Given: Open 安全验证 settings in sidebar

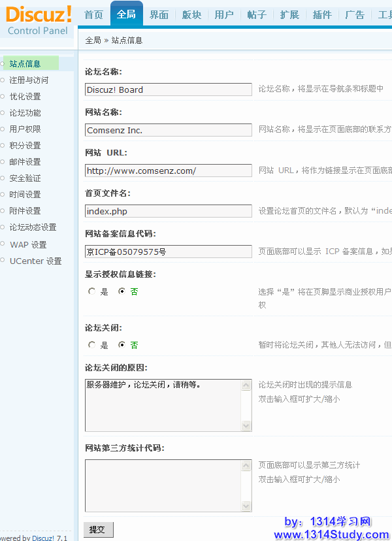Looking at the screenshot, I should [25, 178].
